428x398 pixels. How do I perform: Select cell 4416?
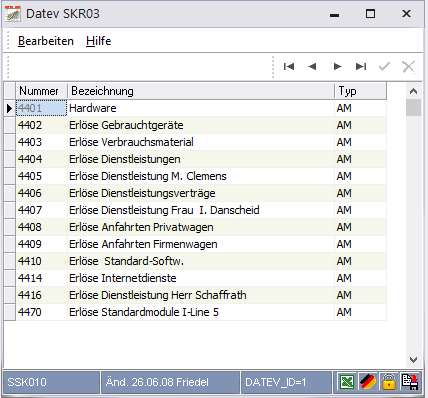(x=42, y=295)
